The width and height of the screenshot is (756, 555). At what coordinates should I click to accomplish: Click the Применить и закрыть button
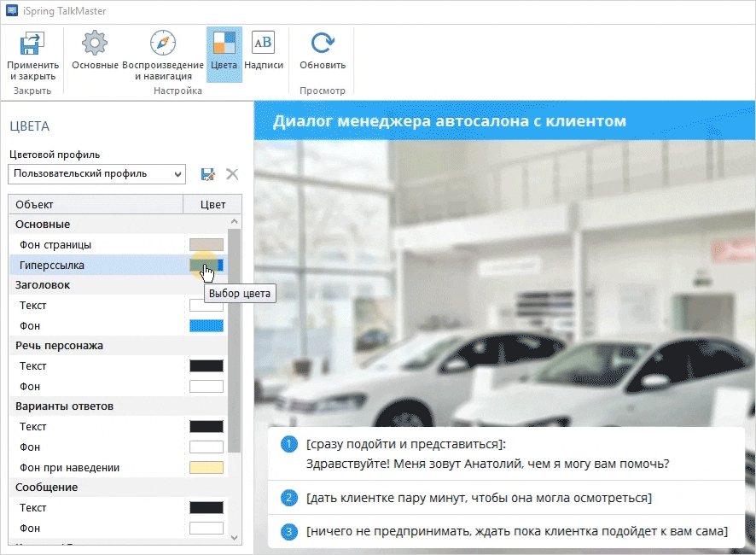coord(32,56)
